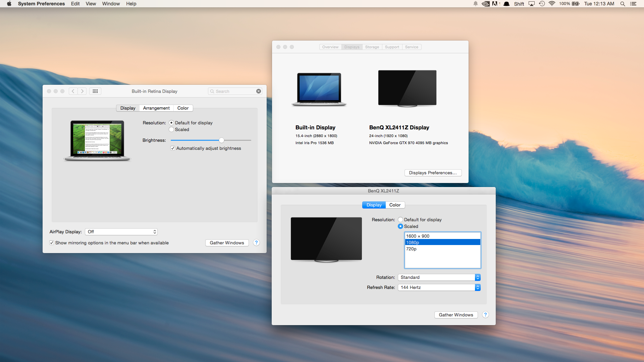This screenshot has height=362, width=644.
Task: Select 1080p resolution
Action: point(443,242)
